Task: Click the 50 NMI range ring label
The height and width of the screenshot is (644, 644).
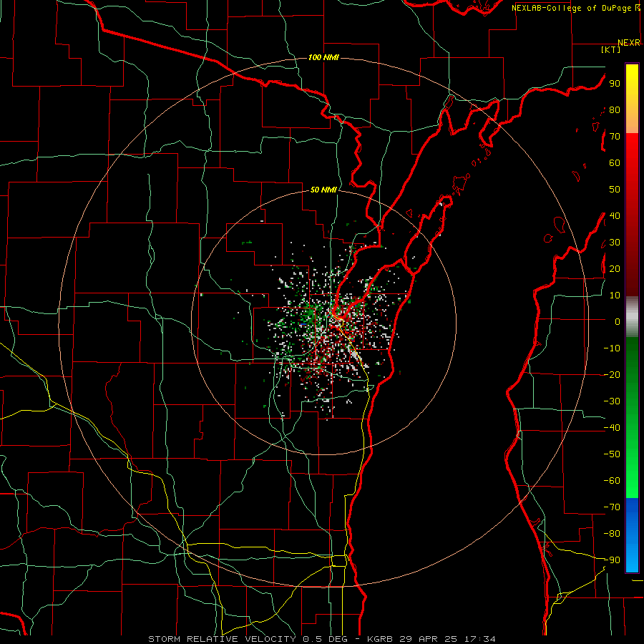Action: click(x=323, y=190)
